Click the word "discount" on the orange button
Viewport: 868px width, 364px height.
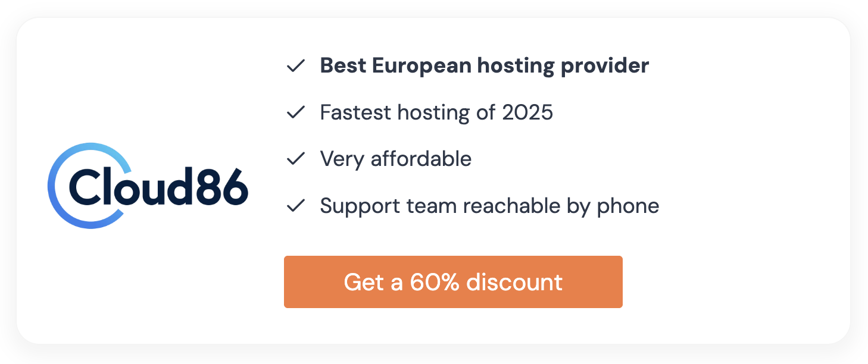(514, 282)
